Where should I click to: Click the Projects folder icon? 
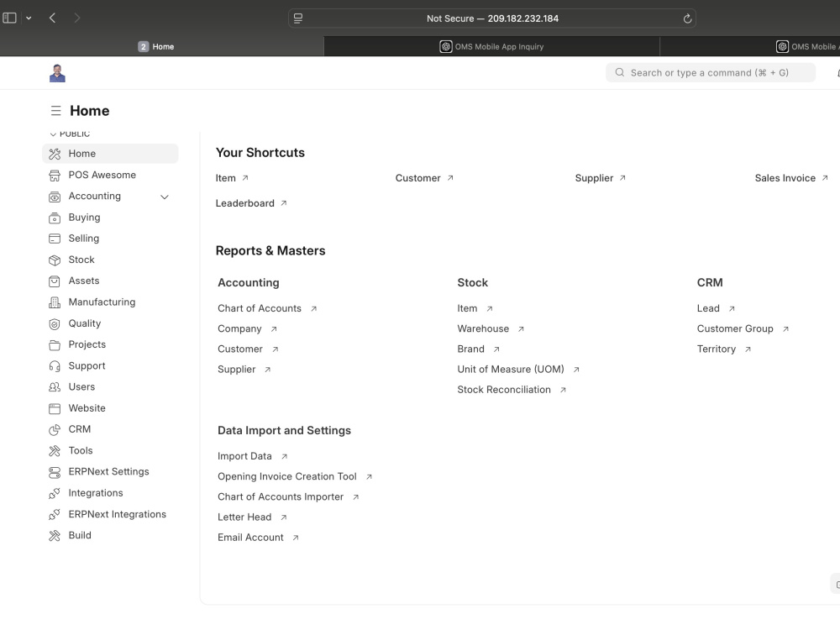coord(55,345)
